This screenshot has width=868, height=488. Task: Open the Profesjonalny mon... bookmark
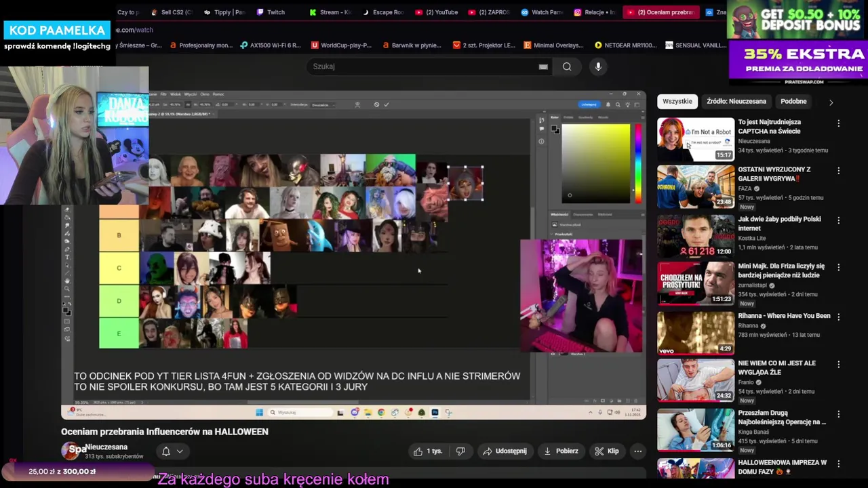pyautogui.click(x=201, y=45)
